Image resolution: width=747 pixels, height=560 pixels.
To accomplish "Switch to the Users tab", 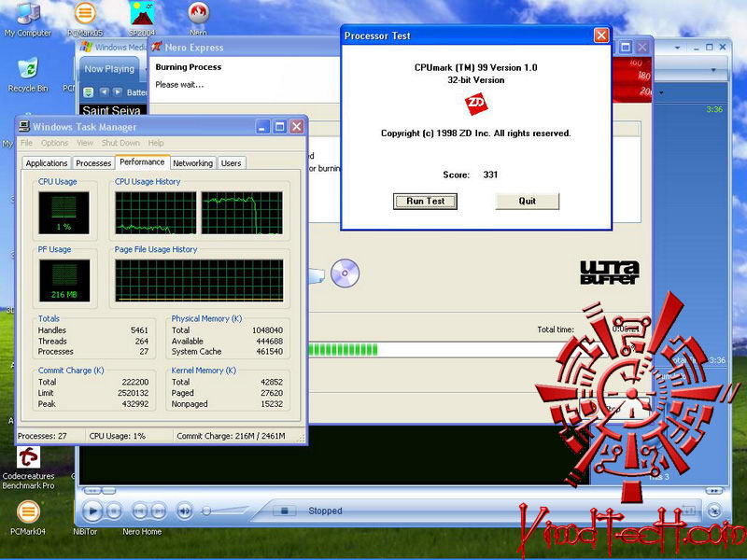I will pos(231,163).
